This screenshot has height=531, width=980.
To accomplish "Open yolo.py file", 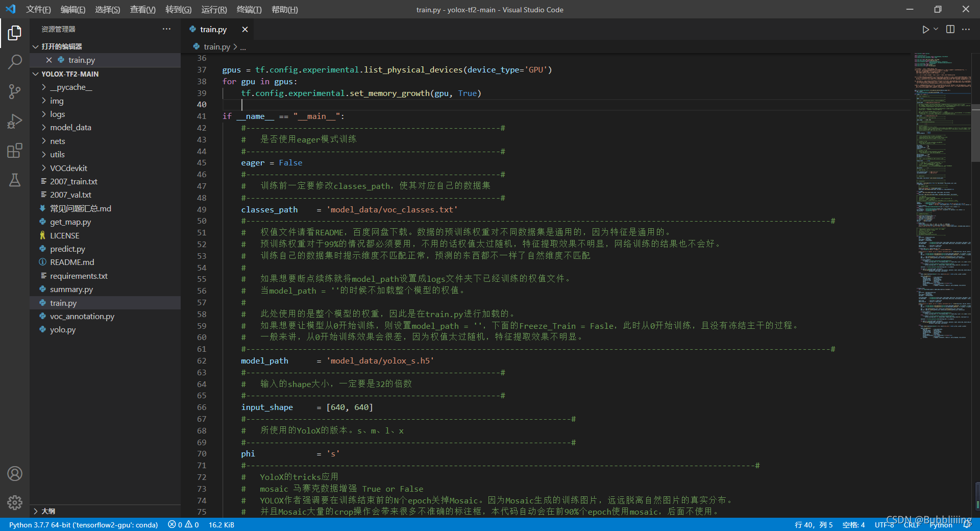I will coord(105,330).
